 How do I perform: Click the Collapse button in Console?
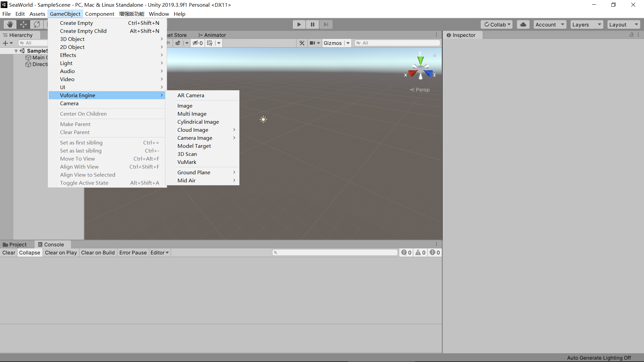30,252
